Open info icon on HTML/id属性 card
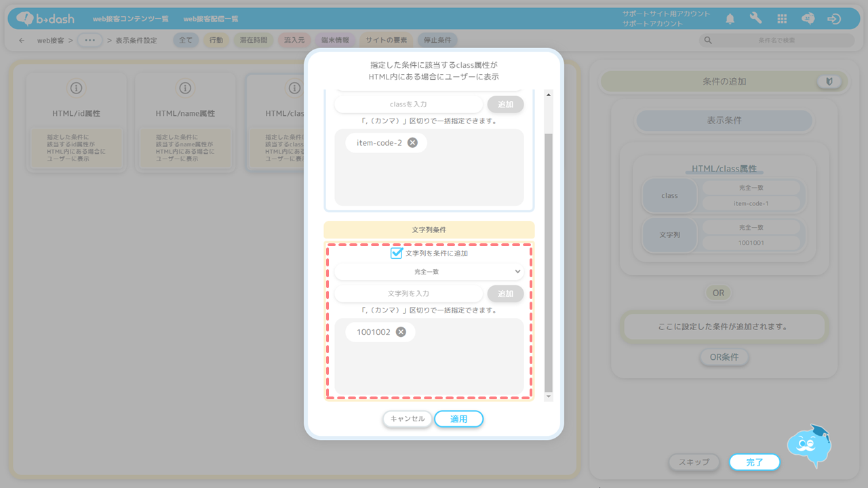 coord(77,88)
